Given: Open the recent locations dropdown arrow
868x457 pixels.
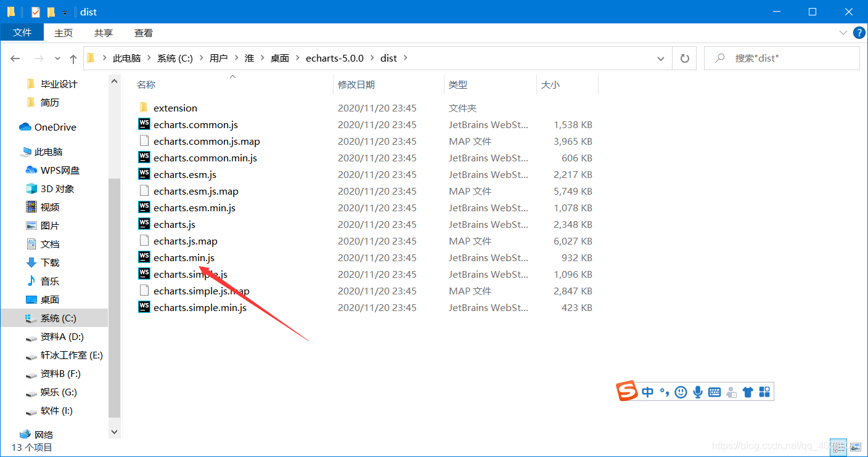Looking at the screenshot, I should click(x=57, y=59).
